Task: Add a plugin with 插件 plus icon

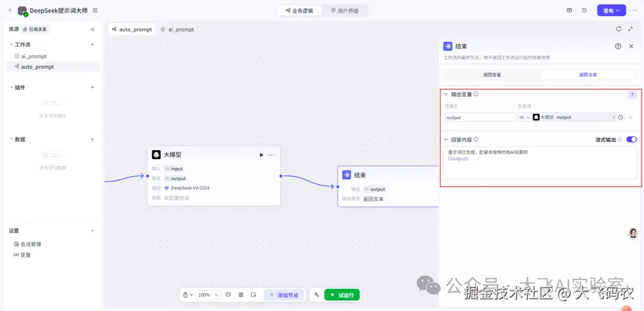Action: 92,88
